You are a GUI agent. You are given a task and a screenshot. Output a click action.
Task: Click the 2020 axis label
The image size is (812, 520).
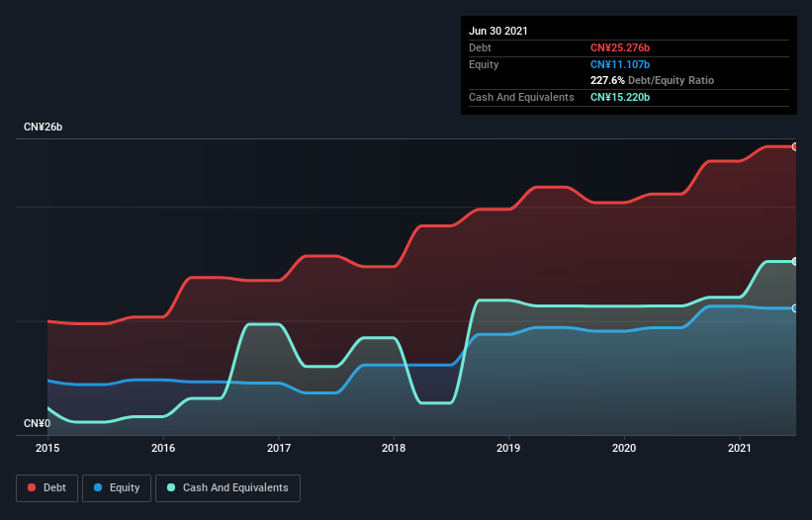click(624, 448)
